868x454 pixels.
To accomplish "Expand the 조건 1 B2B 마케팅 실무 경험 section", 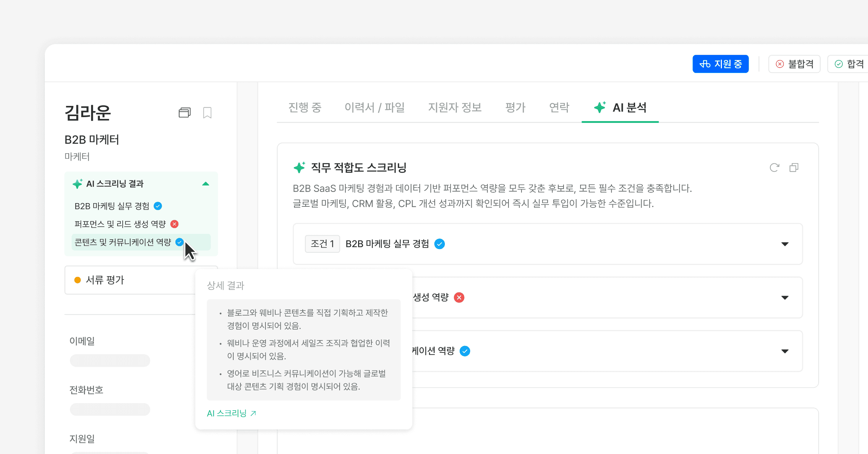I will point(784,244).
